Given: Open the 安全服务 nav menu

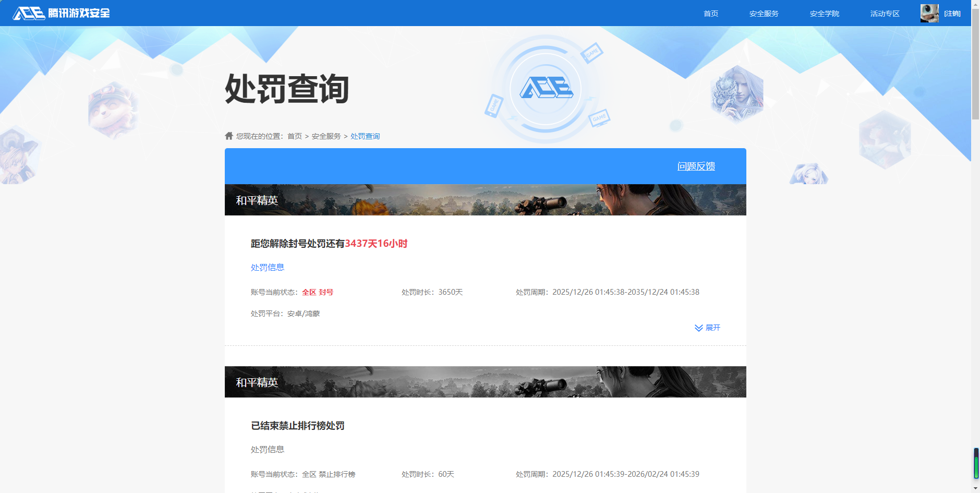Looking at the screenshot, I should 764,14.
